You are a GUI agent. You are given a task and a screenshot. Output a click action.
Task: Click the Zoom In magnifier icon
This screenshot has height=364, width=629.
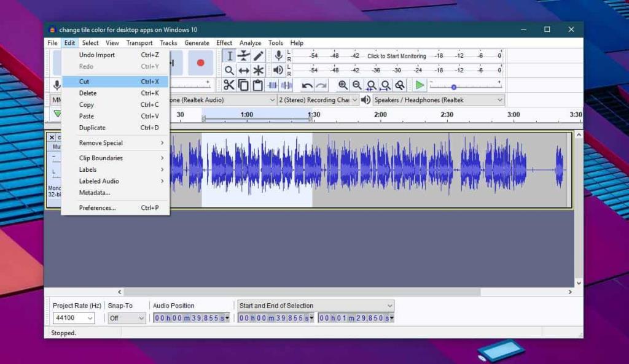coord(343,85)
